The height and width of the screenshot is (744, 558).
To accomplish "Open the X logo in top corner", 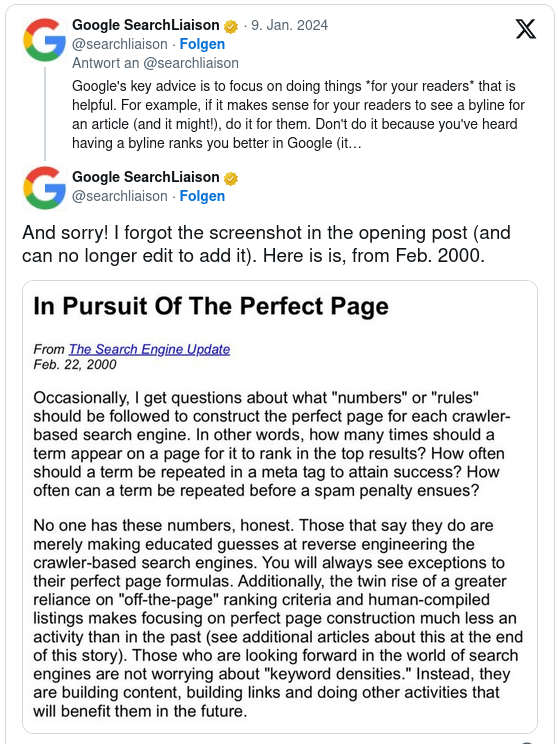I will (x=526, y=29).
